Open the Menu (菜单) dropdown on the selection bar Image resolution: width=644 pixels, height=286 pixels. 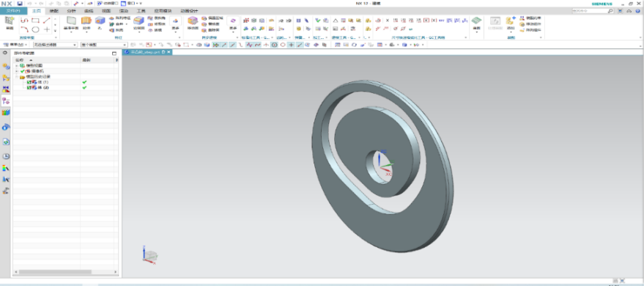[16, 45]
